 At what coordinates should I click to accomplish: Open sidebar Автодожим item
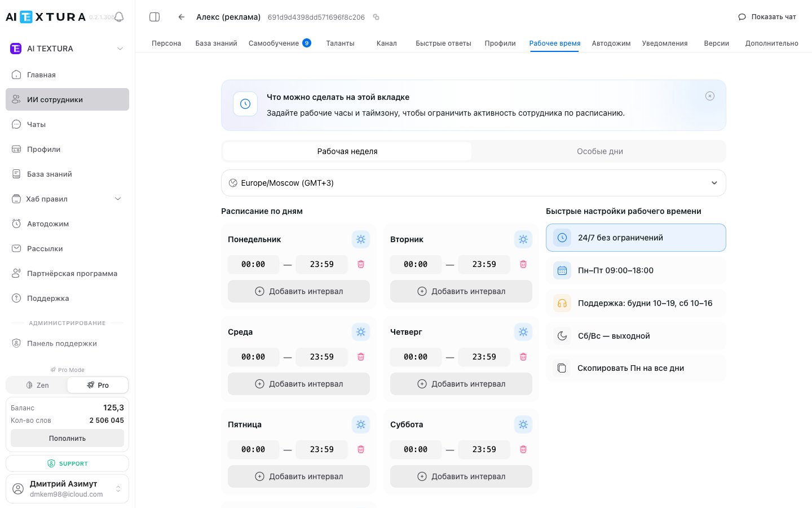tap(67, 224)
